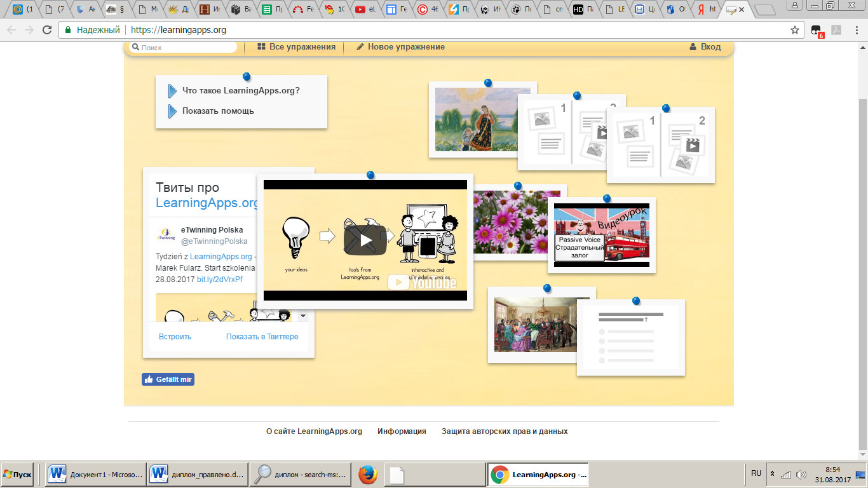Open the диплом - search-ms taskbar window

click(300, 475)
